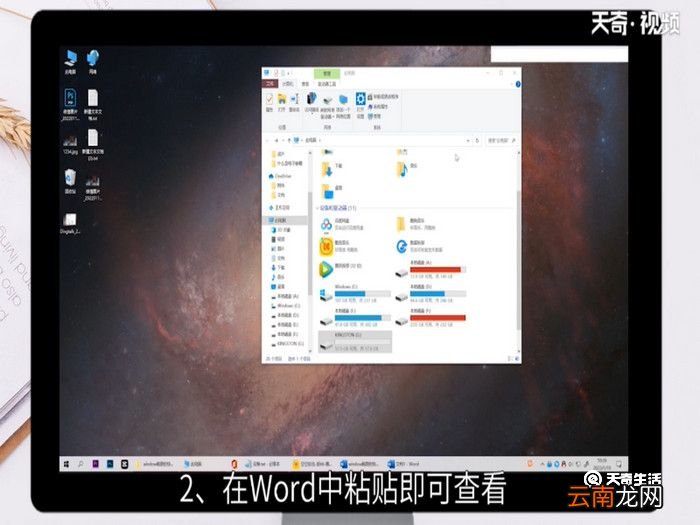Open the notification center icon on taskbar
The width and height of the screenshot is (700, 525).
(619, 464)
